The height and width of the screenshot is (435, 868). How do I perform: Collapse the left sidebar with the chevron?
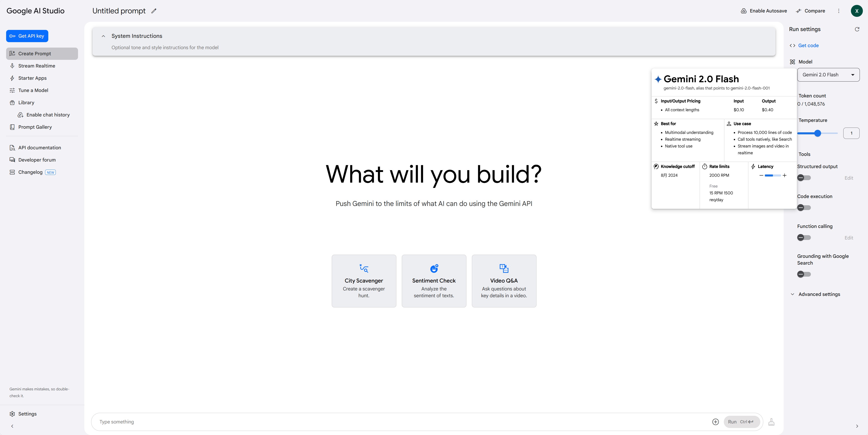[12, 426]
